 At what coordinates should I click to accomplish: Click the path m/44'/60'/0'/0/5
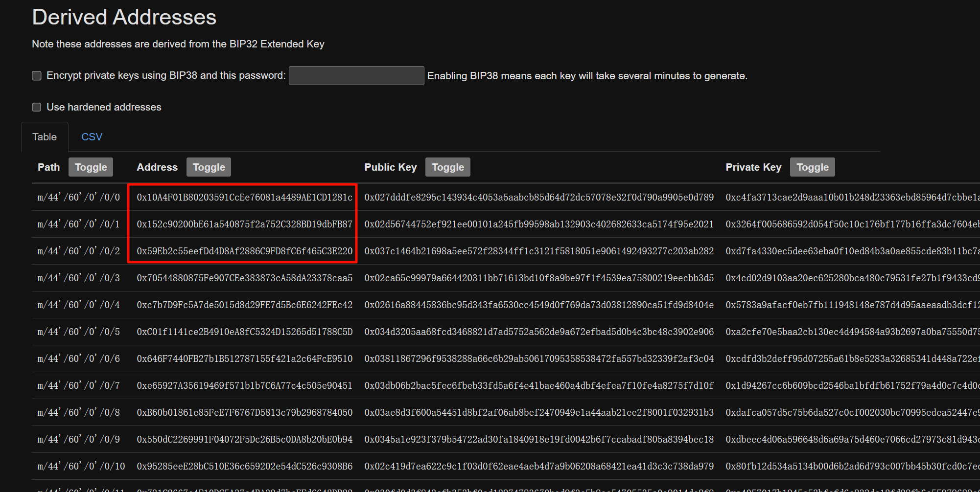[x=79, y=332]
